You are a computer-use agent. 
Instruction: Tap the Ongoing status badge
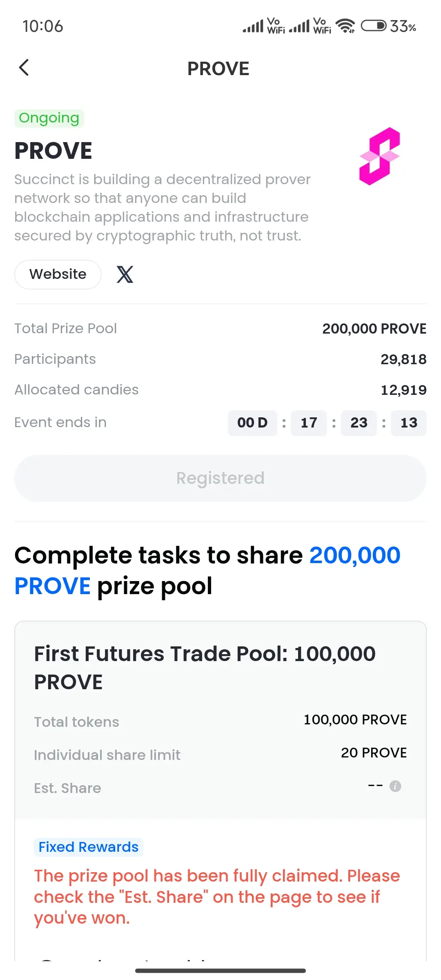click(49, 118)
